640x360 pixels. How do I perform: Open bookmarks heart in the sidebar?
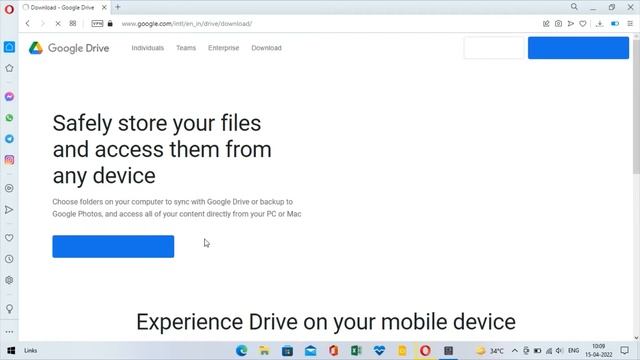click(x=9, y=238)
